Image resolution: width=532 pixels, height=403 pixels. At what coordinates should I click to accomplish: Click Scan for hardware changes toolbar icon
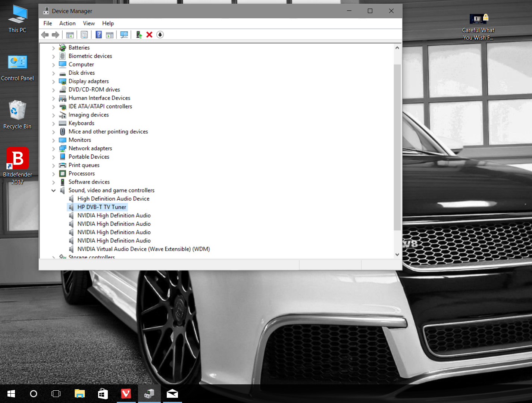pyautogui.click(x=124, y=35)
